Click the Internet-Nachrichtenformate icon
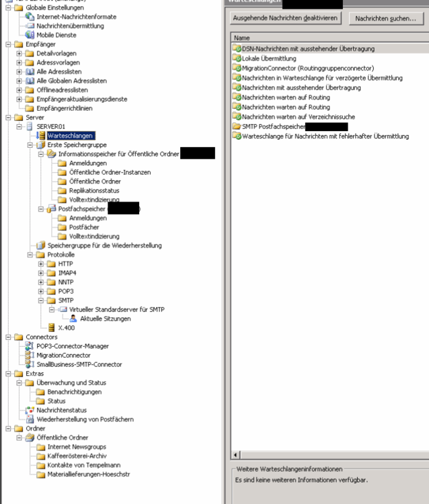The width and height of the screenshot is (429, 504). [x=30, y=16]
